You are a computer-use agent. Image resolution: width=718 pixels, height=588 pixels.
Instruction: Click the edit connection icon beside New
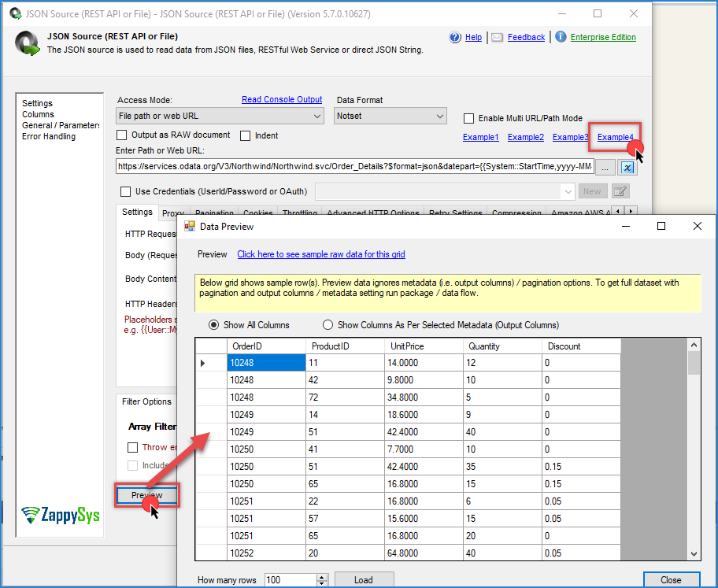pos(620,191)
